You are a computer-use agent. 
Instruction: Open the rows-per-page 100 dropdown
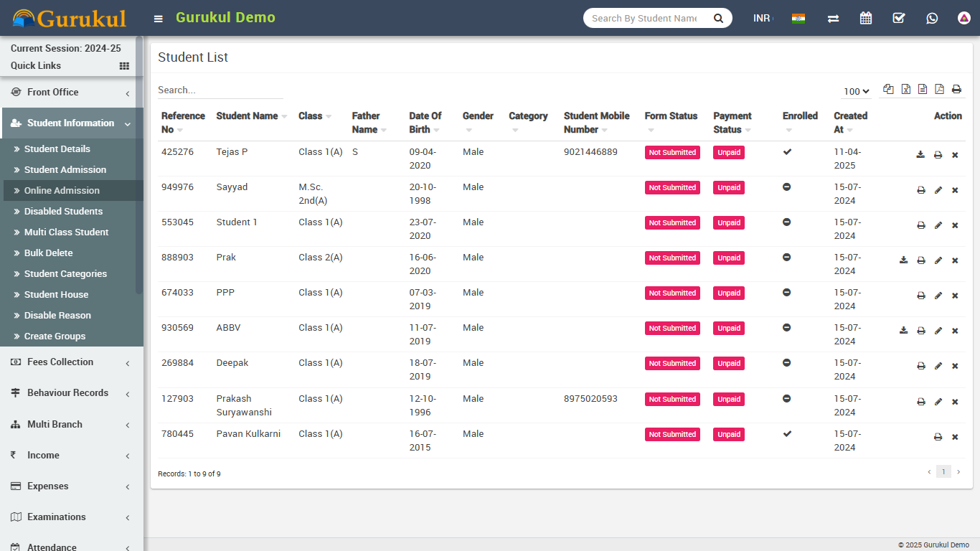(x=857, y=91)
